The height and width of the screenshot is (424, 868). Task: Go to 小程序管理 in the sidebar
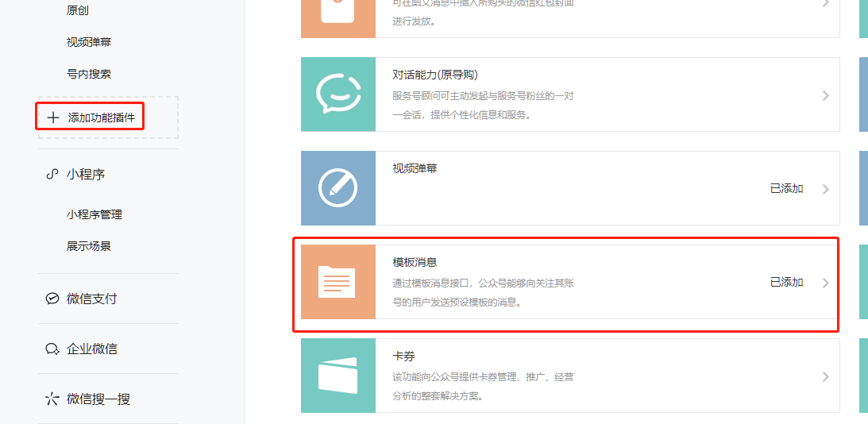(95, 214)
